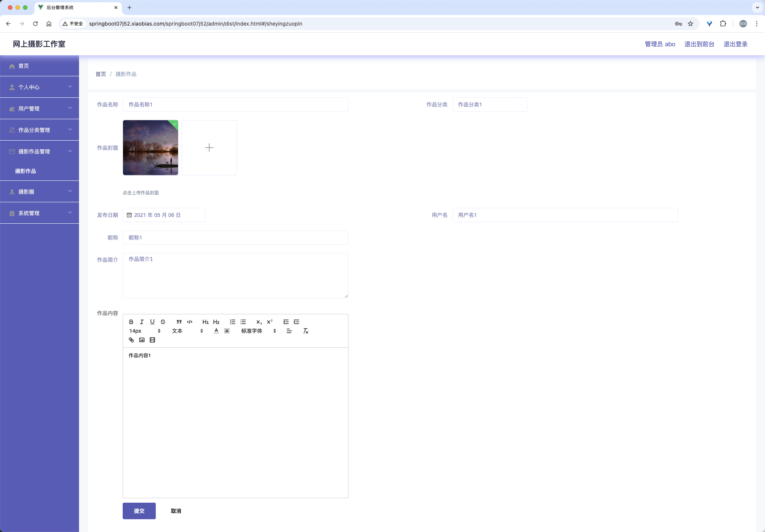
Task: Open the 标准字体 font family dropdown
Action: click(x=259, y=331)
